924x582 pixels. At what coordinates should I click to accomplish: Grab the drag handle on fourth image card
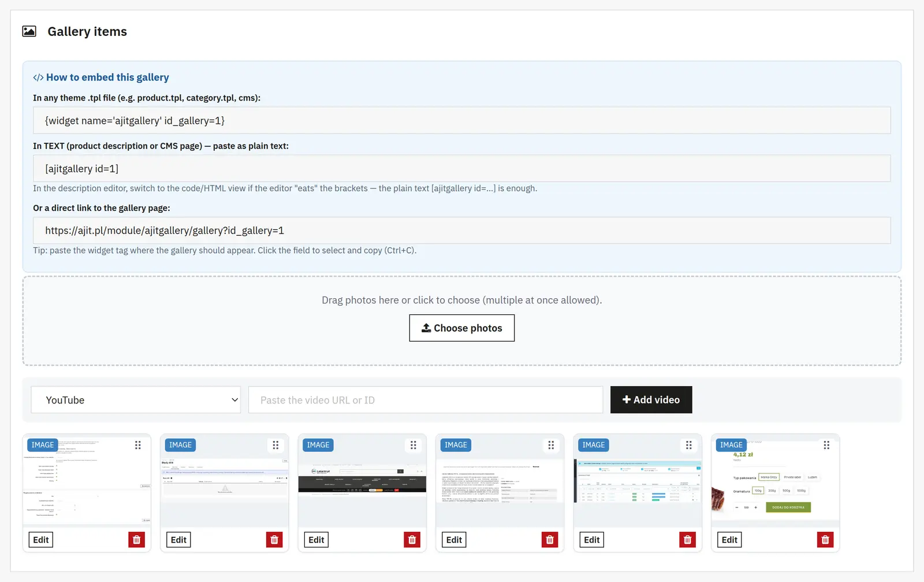click(551, 445)
